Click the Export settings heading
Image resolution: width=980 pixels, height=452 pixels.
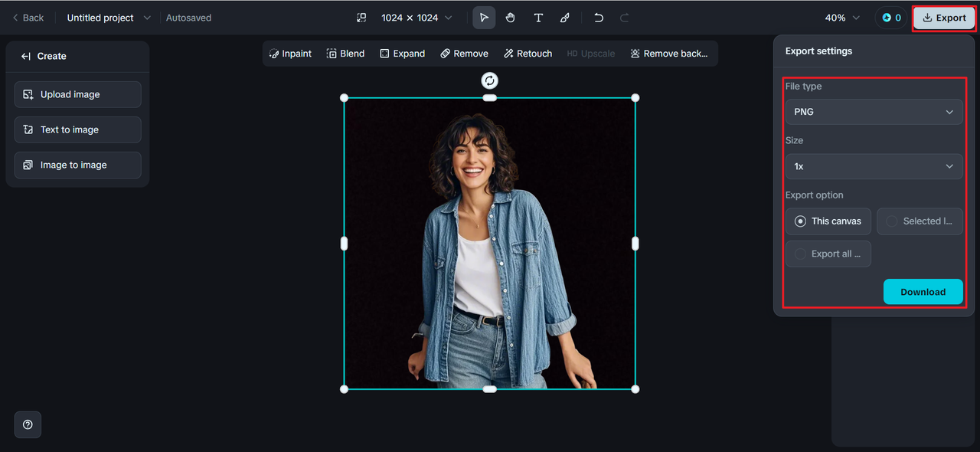coord(818,51)
